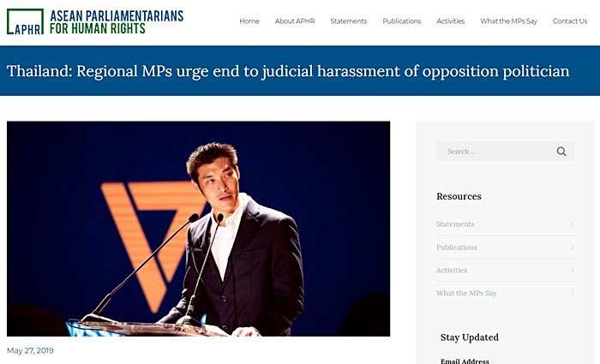Click the APHR logo icon
600x364 pixels.
[x=25, y=21]
